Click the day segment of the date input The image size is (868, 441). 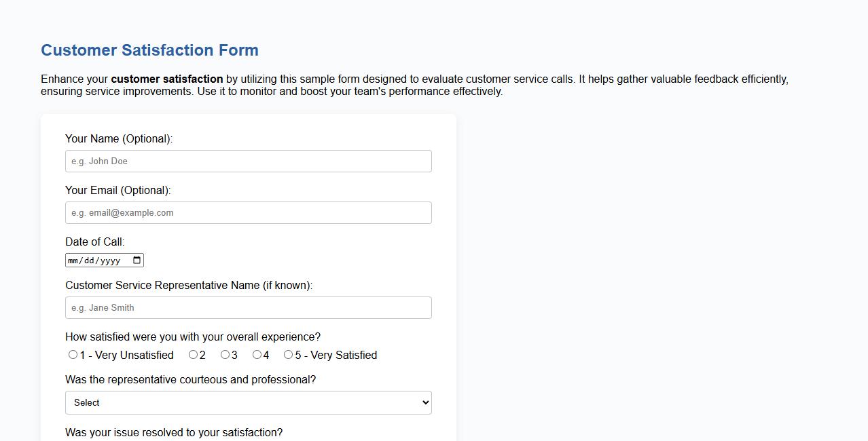point(90,259)
